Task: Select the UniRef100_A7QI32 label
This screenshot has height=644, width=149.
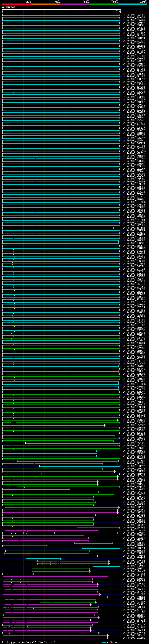Action: point(134,379)
